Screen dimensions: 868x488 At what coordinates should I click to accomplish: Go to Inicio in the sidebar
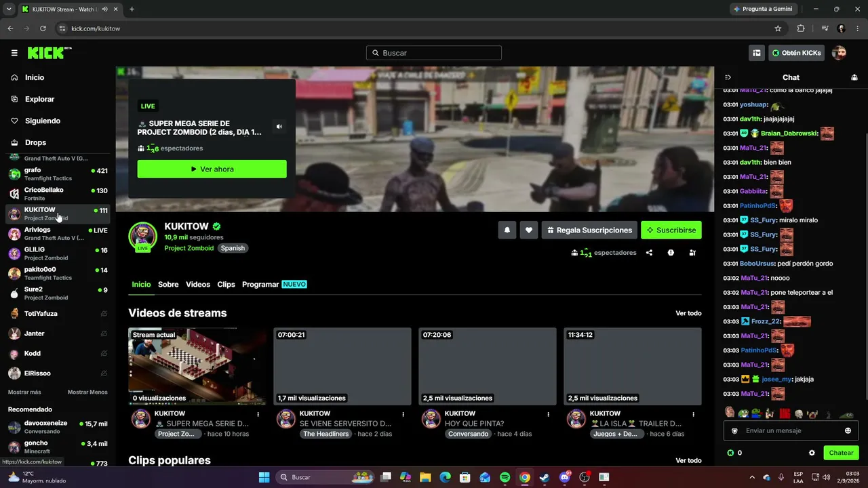click(35, 77)
